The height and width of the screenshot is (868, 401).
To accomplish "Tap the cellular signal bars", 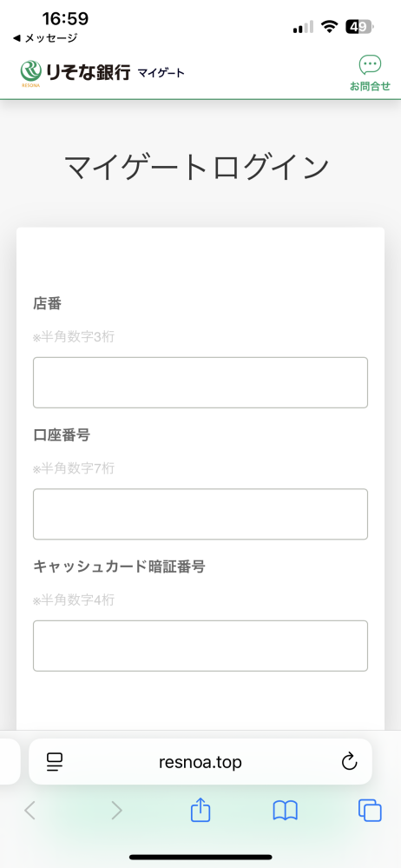I will pos(303,27).
